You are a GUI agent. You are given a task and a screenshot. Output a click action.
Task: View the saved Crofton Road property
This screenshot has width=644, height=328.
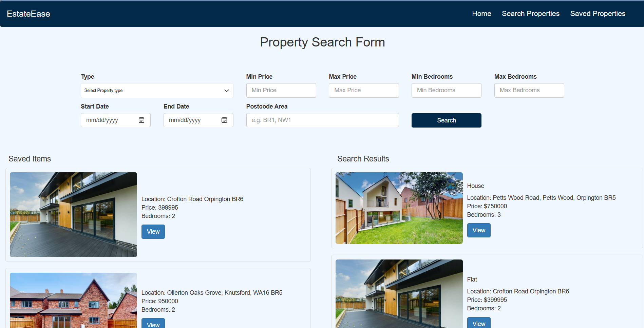153,232
